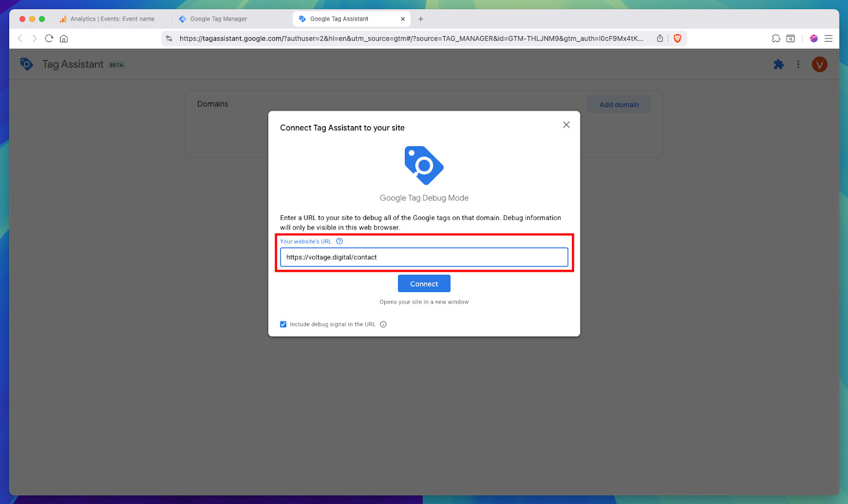Click the help icon beside Your website's URL

[x=340, y=241]
